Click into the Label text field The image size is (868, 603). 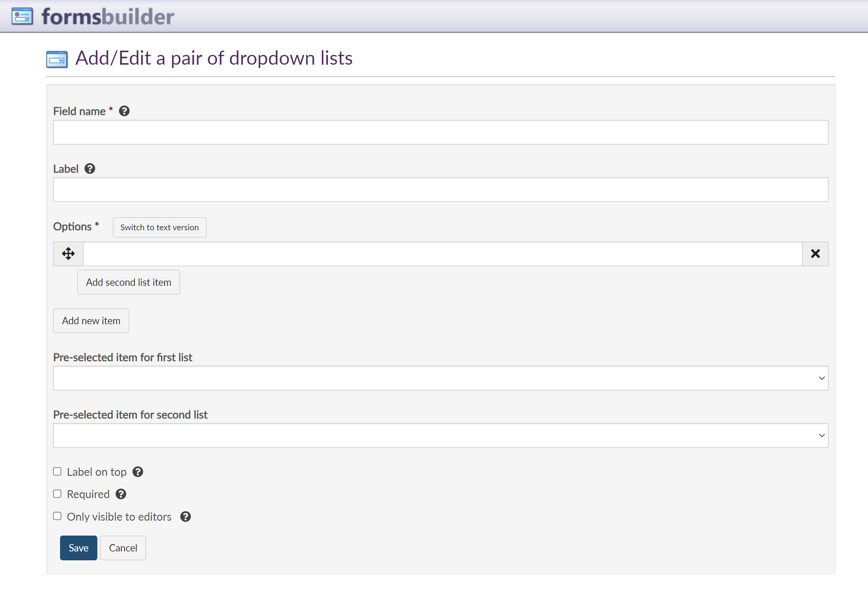[x=440, y=190]
